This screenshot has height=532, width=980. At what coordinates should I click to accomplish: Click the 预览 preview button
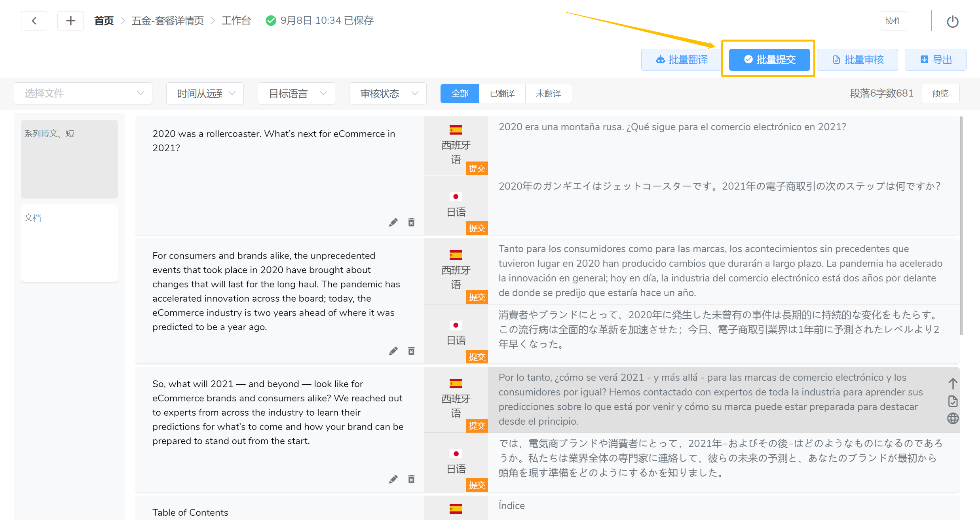point(940,93)
